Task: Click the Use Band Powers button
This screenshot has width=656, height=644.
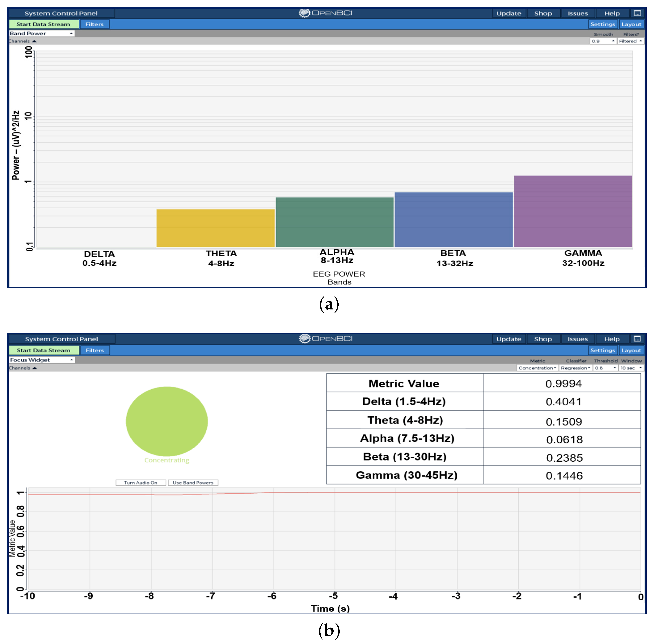Action: [x=193, y=483]
